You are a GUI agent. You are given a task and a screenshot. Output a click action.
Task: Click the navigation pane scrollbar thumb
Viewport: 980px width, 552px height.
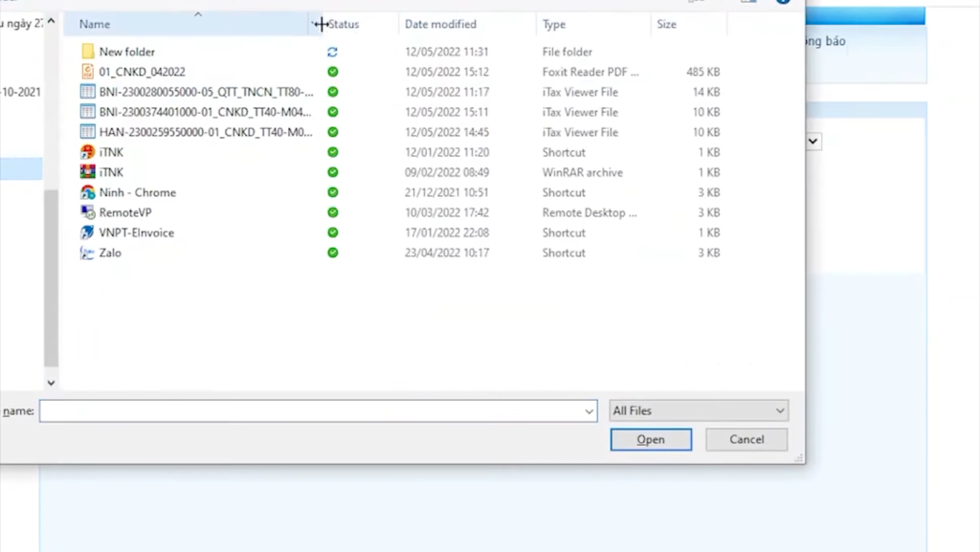pos(52,277)
